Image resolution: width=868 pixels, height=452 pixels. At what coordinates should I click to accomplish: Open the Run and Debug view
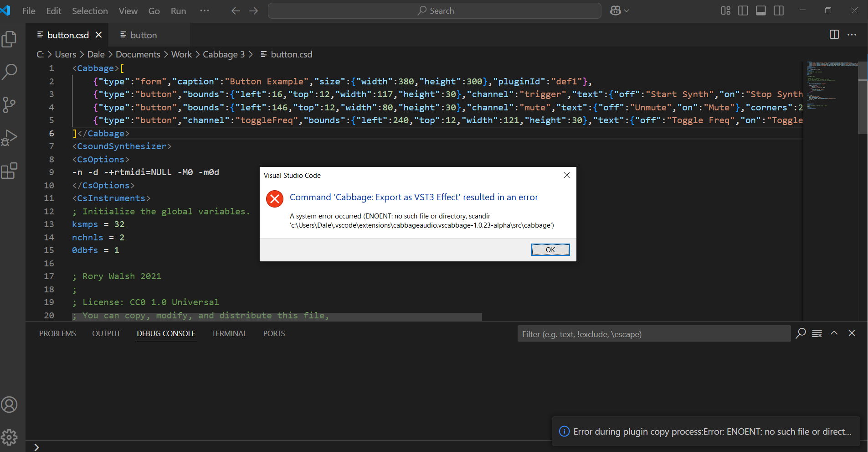pos(10,137)
